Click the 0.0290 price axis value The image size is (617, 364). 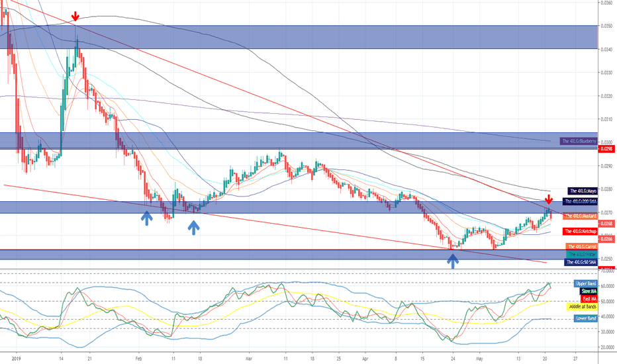(x=606, y=165)
